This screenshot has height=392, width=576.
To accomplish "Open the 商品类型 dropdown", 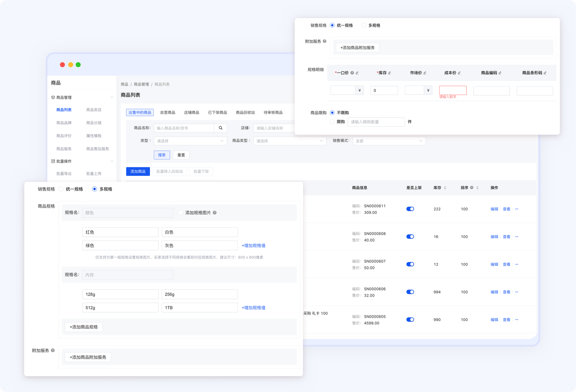I will 289,141.
